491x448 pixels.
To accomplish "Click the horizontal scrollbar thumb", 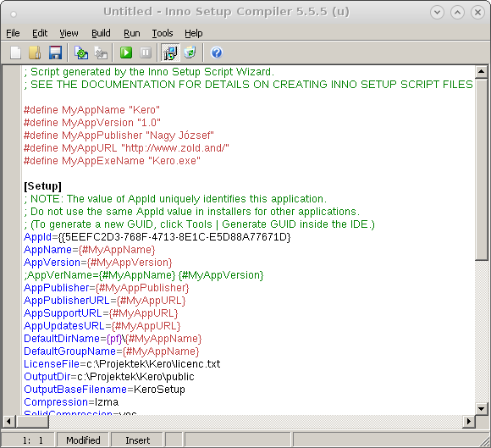I will (x=31, y=422).
